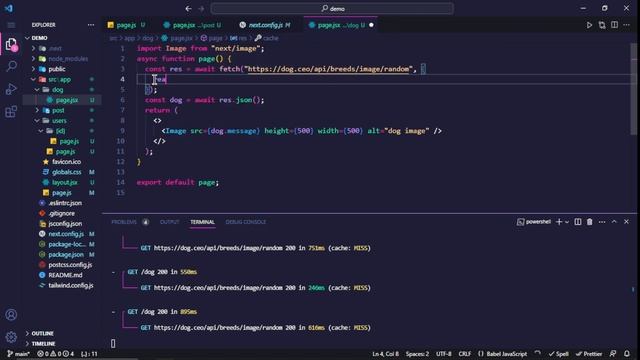Screen dimensions: 640x360
Task: Select powershell terminal label
Action: pyautogui.click(x=533, y=222)
